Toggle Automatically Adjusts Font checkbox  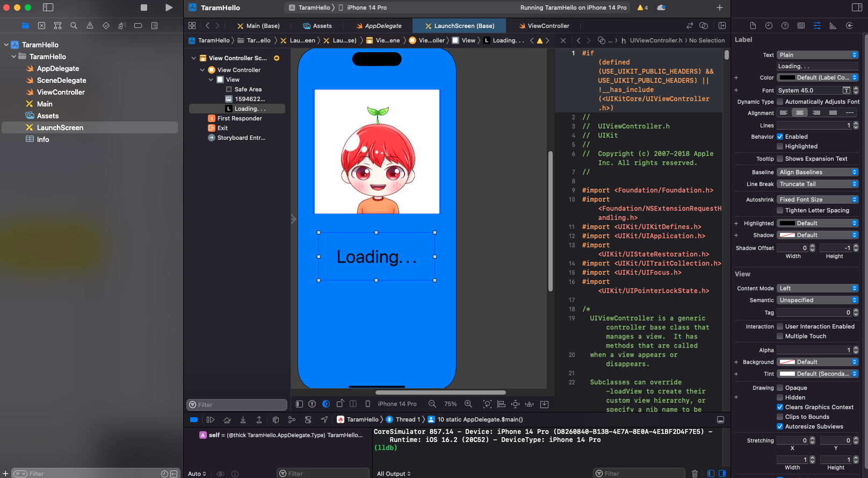click(x=780, y=102)
